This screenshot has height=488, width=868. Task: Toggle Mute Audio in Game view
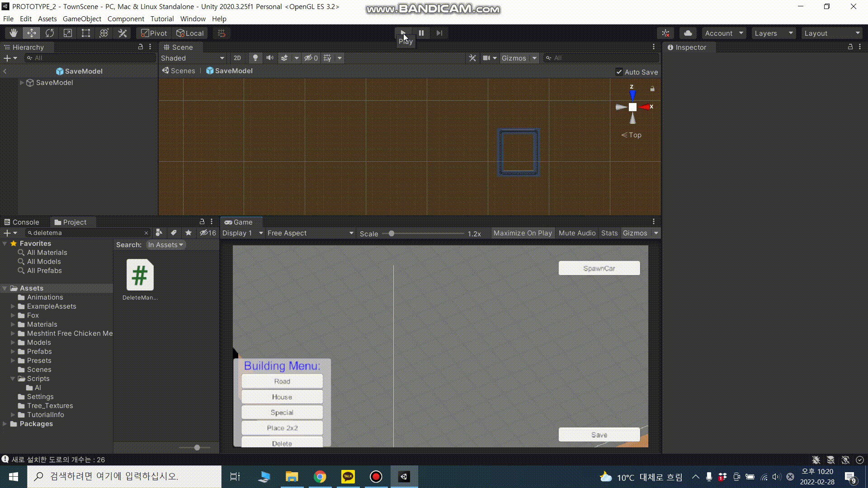[577, 233]
